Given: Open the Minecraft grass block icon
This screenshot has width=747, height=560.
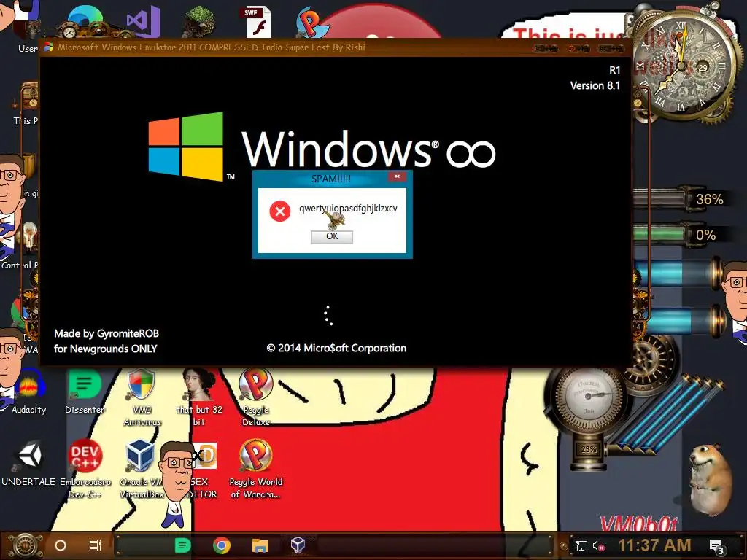Looking at the screenshot, I should click(x=199, y=21).
